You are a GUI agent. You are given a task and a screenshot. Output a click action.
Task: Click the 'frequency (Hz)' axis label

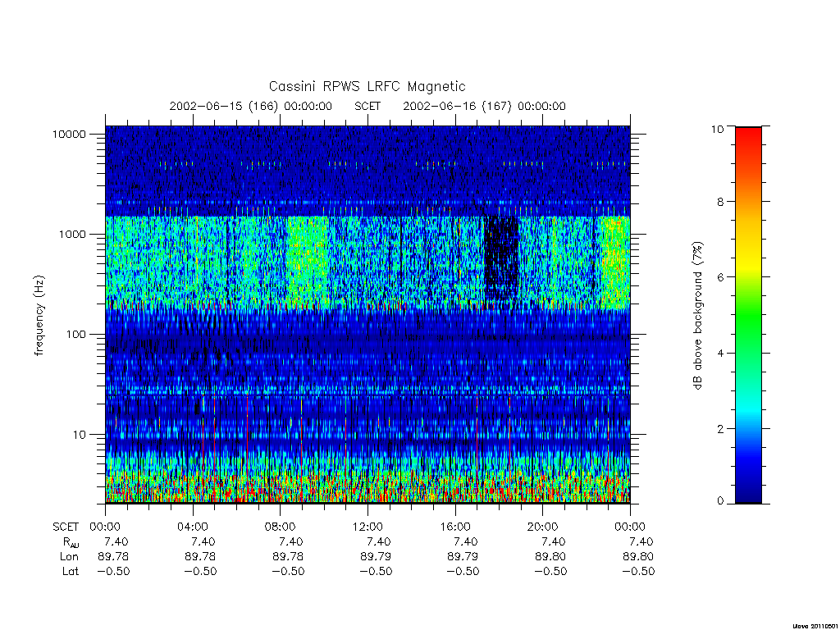[x=39, y=316]
